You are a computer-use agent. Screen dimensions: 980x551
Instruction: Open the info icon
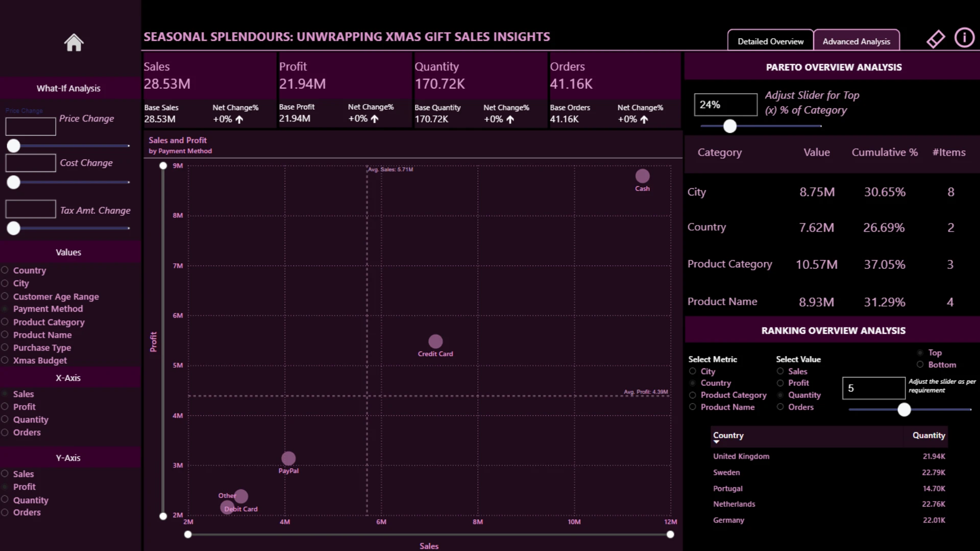click(x=964, y=38)
